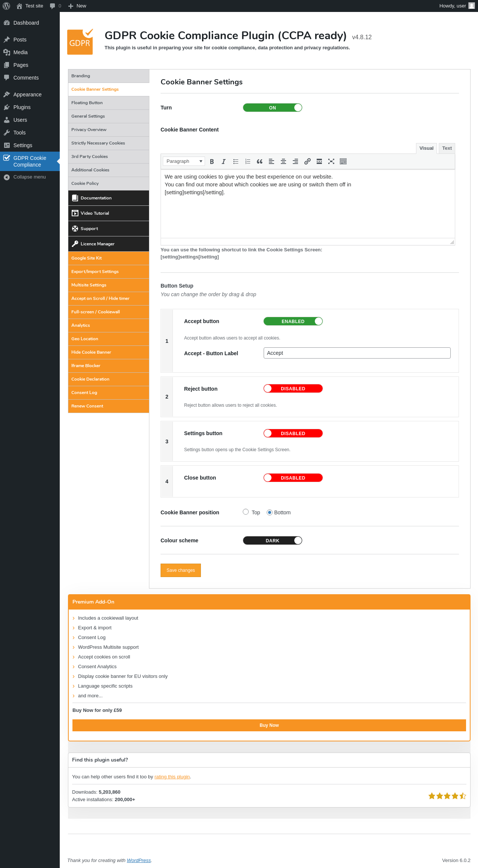
Task: Click the insert link icon
Action: point(307,161)
